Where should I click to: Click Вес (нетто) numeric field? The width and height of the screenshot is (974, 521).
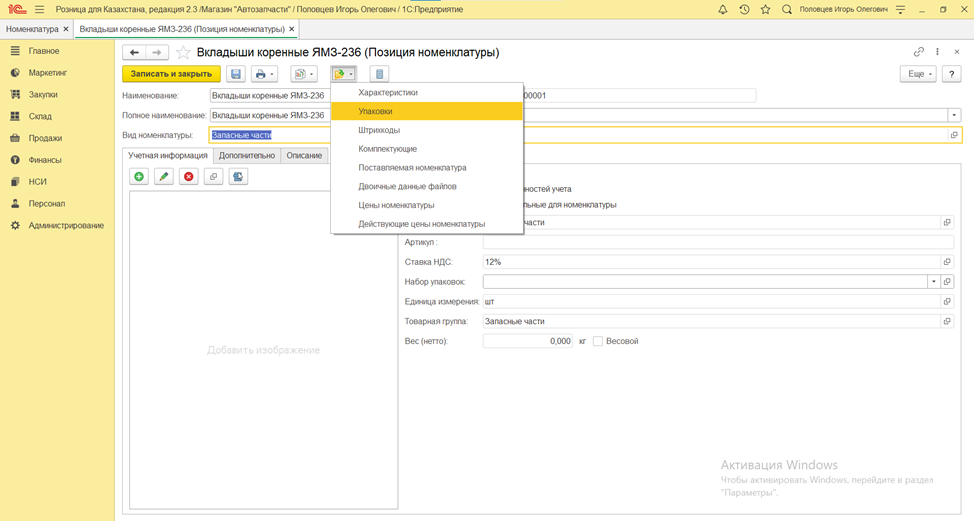coord(527,341)
